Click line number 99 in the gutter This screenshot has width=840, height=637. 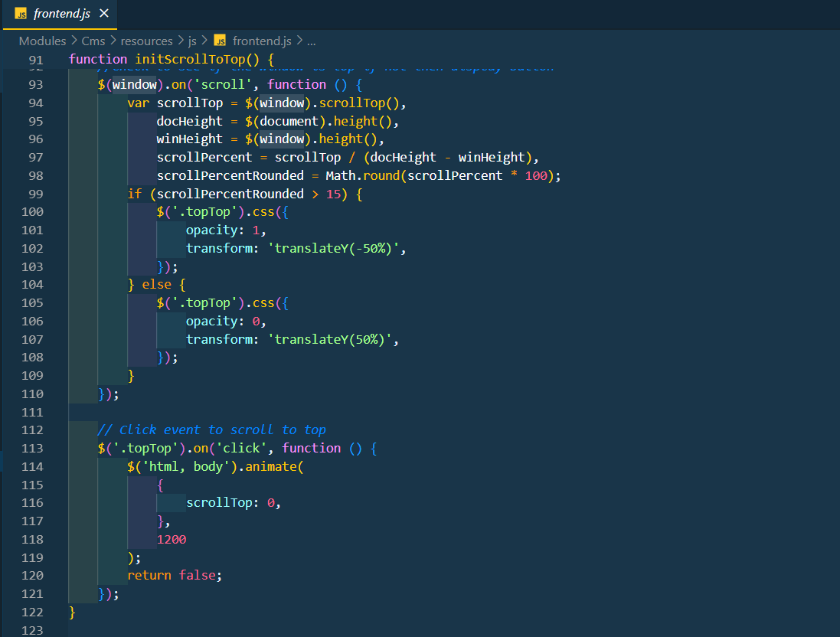[x=36, y=194]
